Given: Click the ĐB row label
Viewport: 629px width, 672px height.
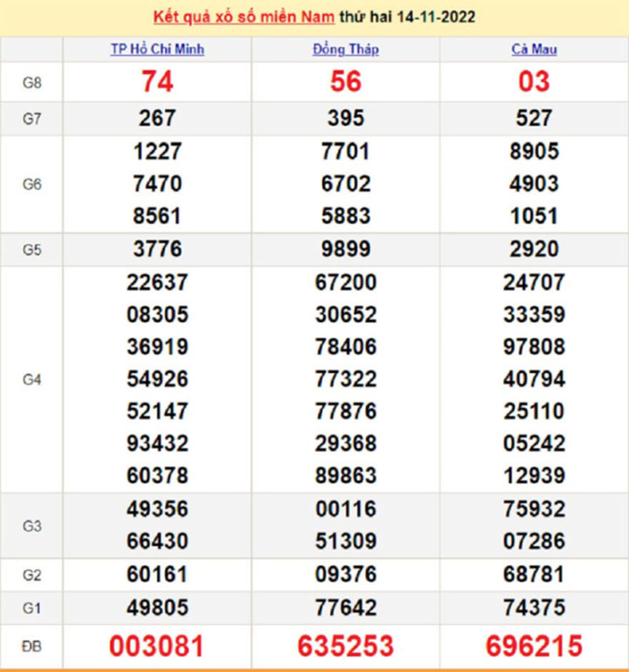Looking at the screenshot, I should coord(32,647).
